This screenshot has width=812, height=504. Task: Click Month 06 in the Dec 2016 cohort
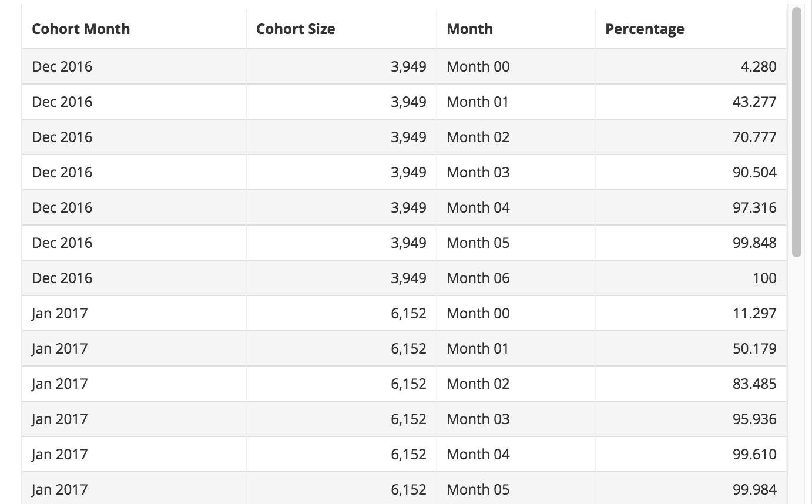coord(478,278)
